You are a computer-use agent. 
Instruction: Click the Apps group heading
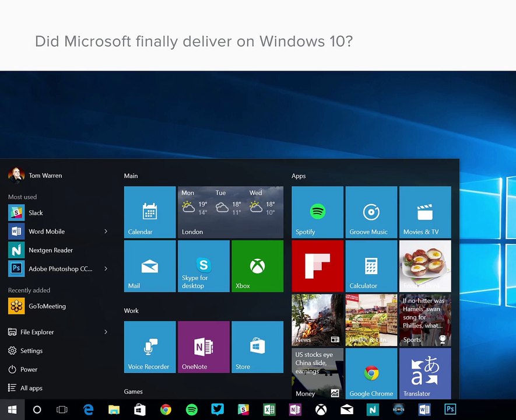[x=299, y=176]
